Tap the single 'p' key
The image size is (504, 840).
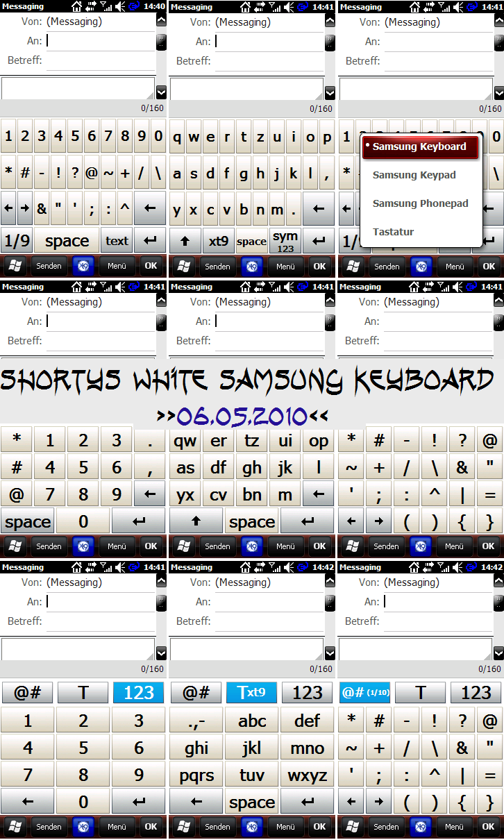tap(327, 137)
